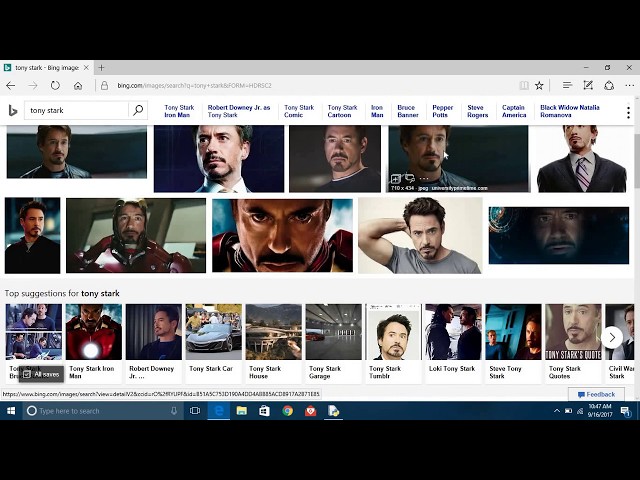Save hovered image with plus icon
This screenshot has height=480, width=640.
pyautogui.click(x=395, y=178)
